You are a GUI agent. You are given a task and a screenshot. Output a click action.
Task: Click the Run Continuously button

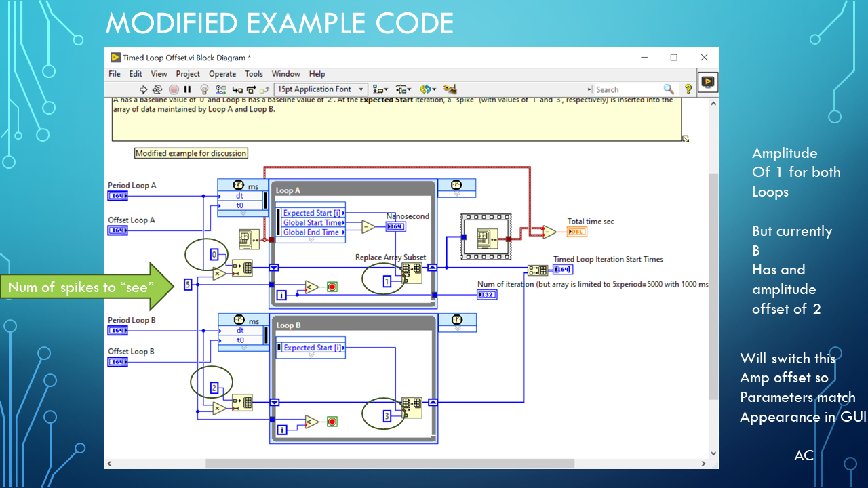coord(157,89)
